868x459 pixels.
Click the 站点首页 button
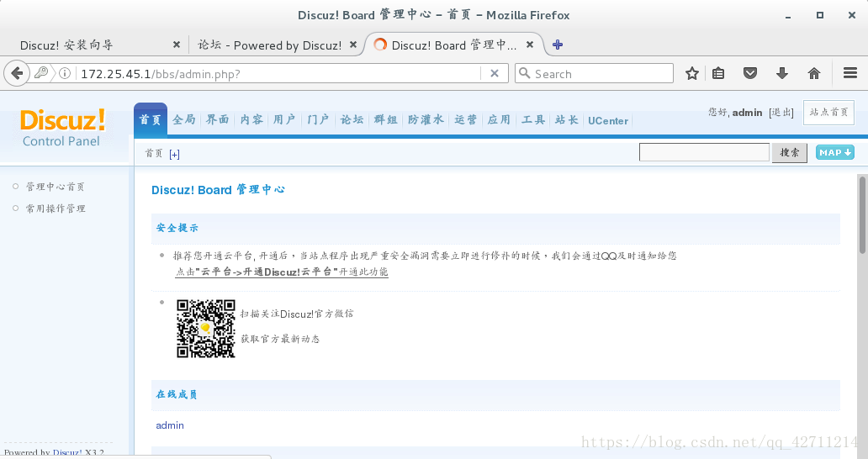tap(828, 113)
